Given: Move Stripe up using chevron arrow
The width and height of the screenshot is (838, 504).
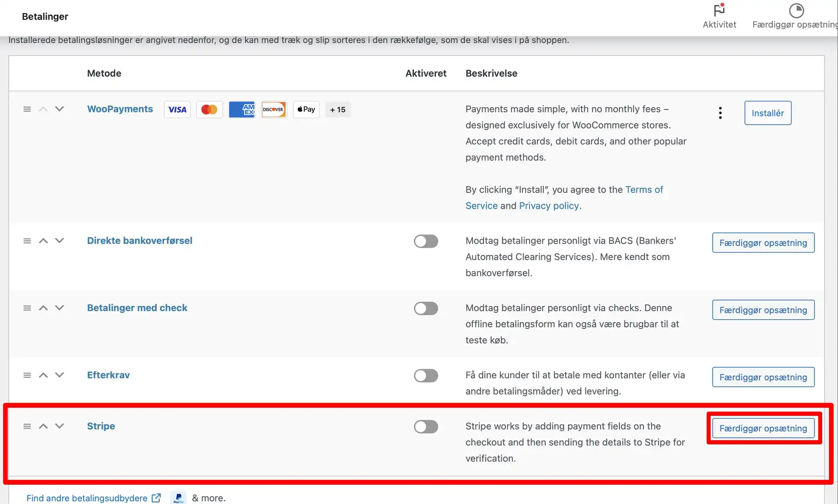Looking at the screenshot, I should [x=43, y=426].
